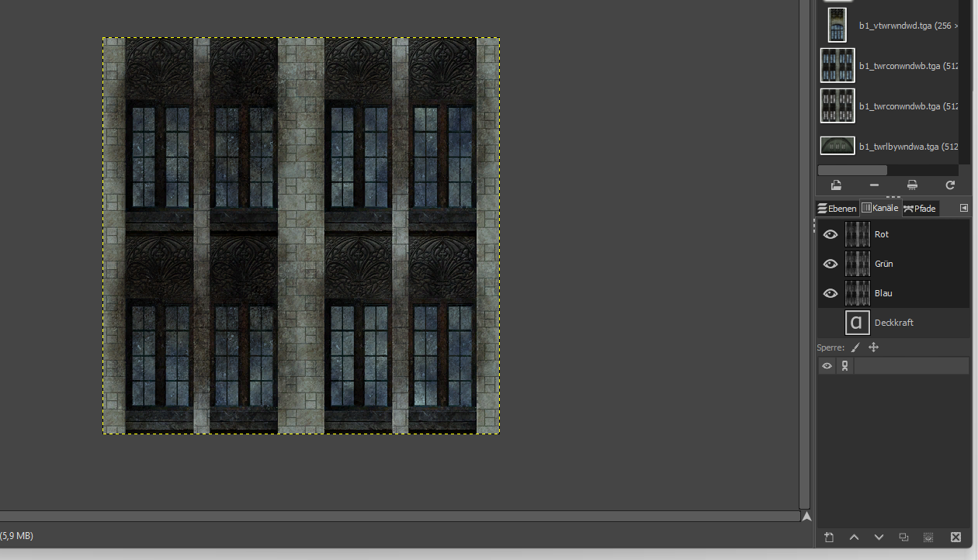Viewport: 978px width, 560px height.
Task: Select the Deckkraft alpha channel thumbnail
Action: (x=858, y=323)
